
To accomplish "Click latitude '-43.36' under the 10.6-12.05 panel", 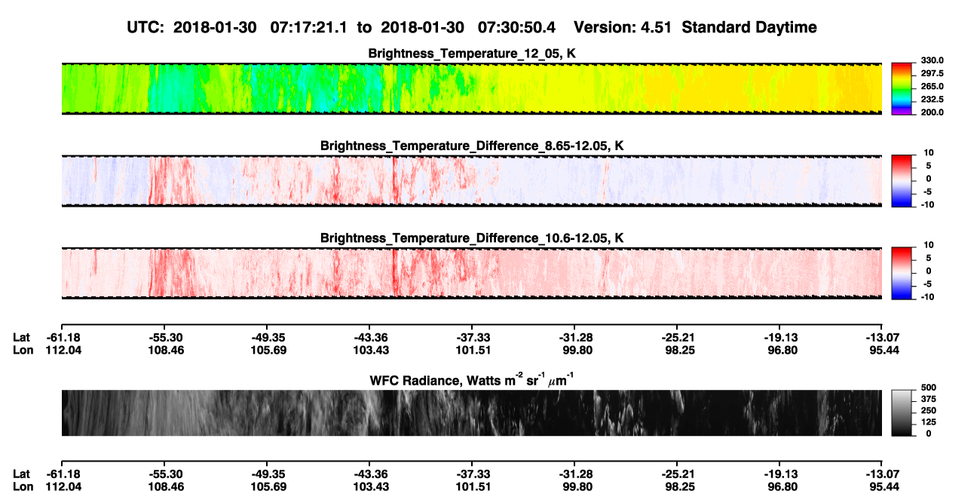I will point(369,338).
